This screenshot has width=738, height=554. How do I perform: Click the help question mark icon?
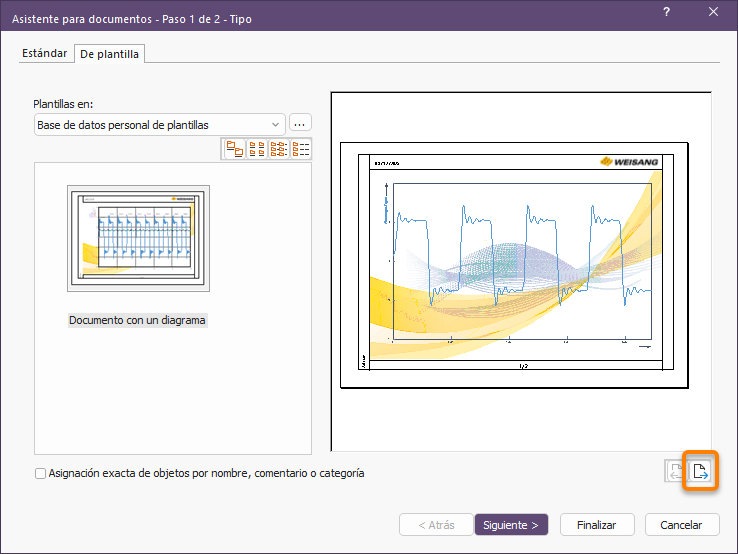tap(667, 12)
